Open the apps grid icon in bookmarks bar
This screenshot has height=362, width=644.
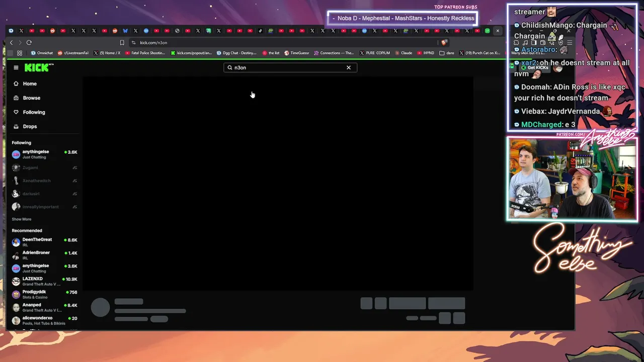pos(20,53)
